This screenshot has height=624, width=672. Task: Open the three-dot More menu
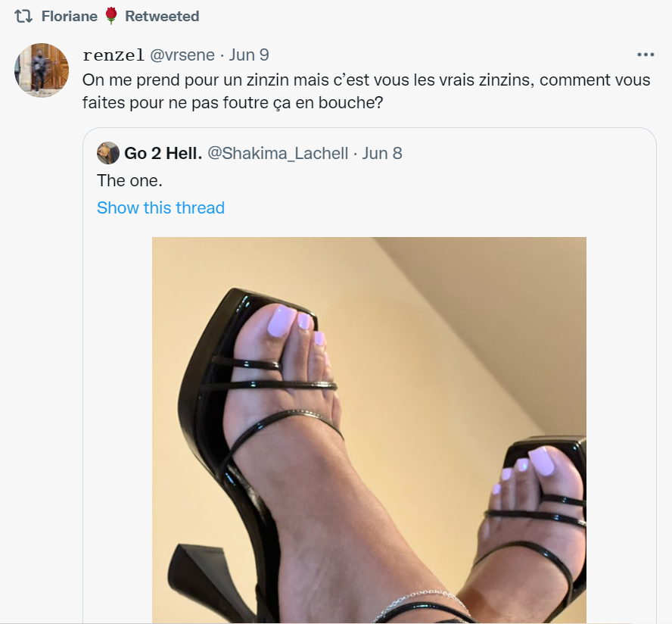tap(646, 55)
